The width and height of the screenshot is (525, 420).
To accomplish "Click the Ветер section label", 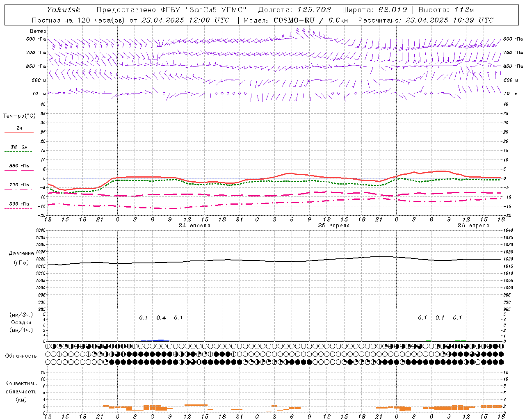I will [38, 31].
